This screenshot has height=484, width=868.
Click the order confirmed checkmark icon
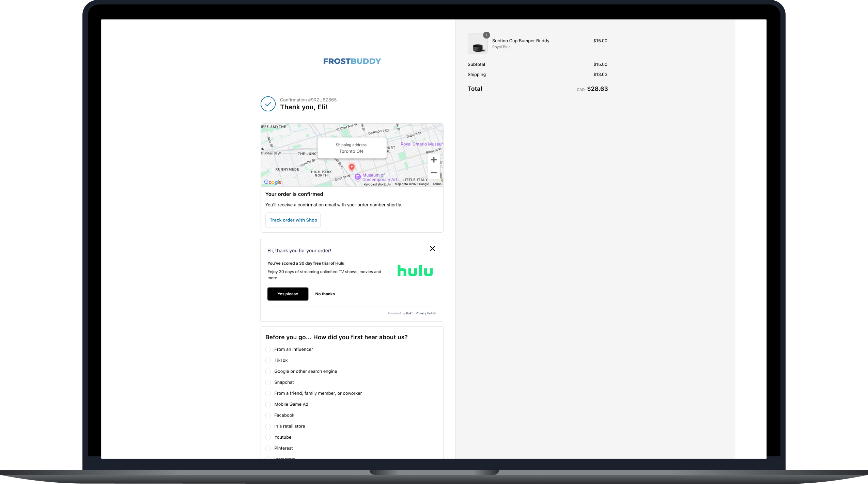(268, 104)
